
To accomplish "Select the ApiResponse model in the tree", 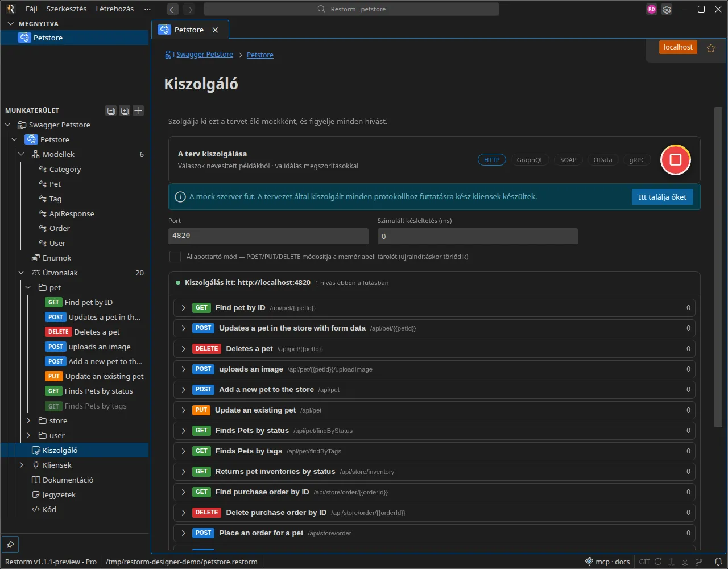I will 72,214.
